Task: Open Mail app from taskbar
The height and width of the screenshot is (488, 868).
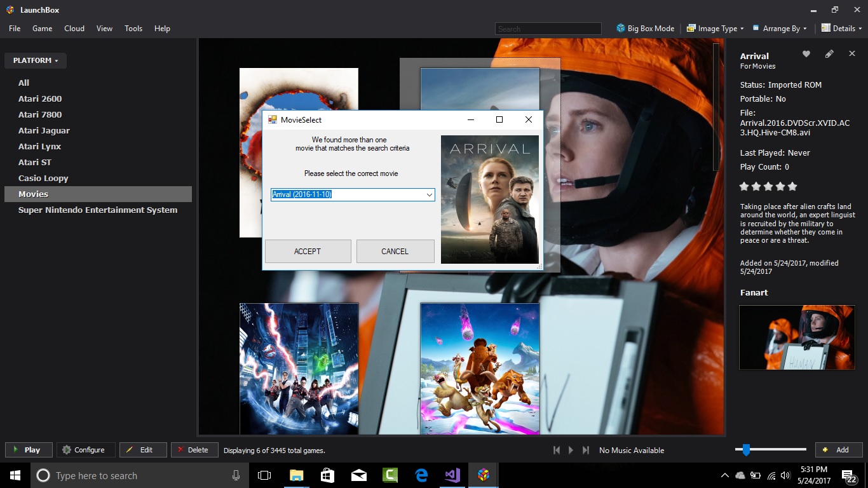Action: (358, 475)
